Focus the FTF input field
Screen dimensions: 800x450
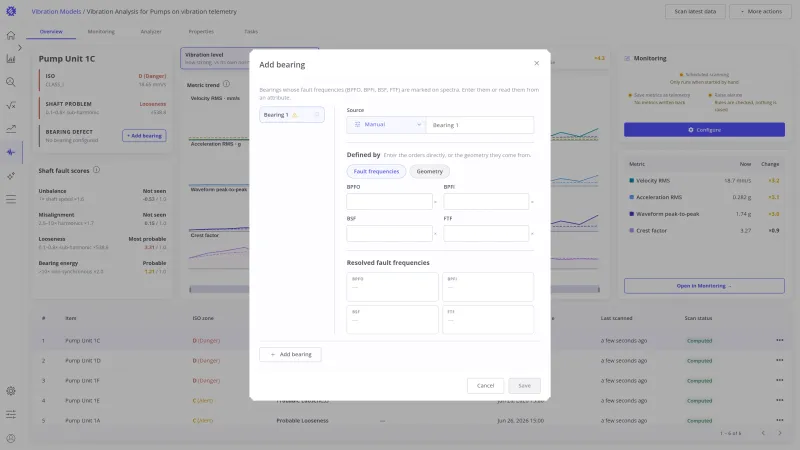point(486,234)
